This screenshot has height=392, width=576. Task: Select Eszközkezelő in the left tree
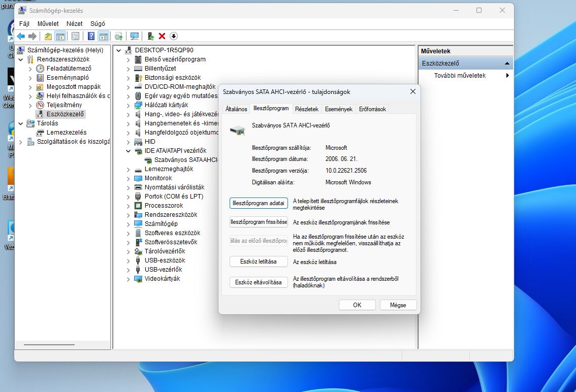coord(65,114)
